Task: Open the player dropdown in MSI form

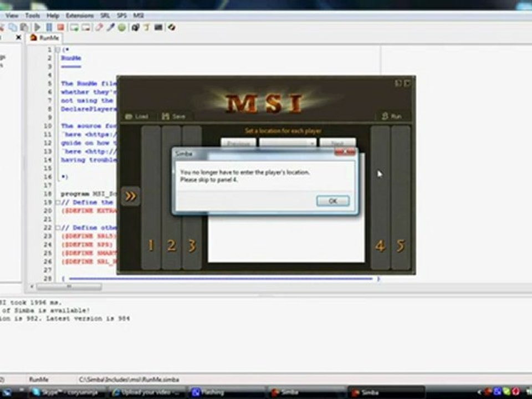Action: 288,143
